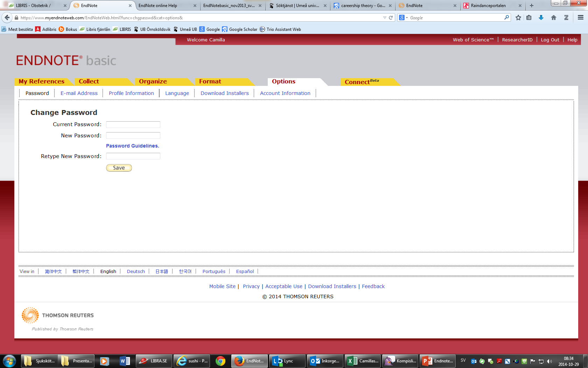Viewport: 588px width, 368px height.
Task: Open the Collect tab
Action: point(89,81)
